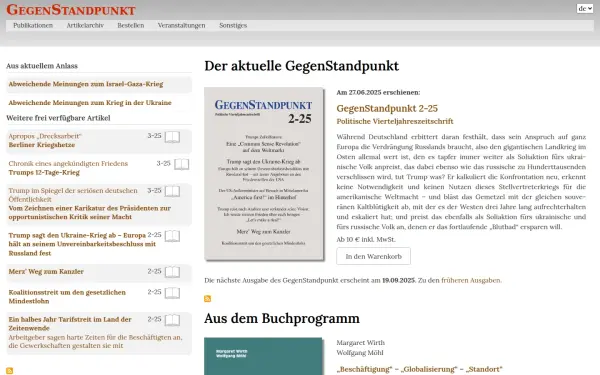
Task: Open Abweichende Meinungen zum Israel-Gaza-Krieg
Action: point(86,84)
